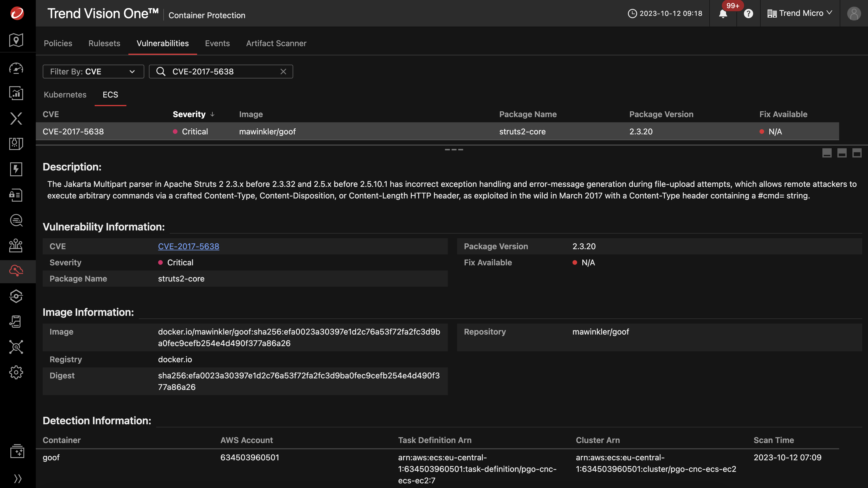Open the settings gear sidebar icon

pos(16,372)
